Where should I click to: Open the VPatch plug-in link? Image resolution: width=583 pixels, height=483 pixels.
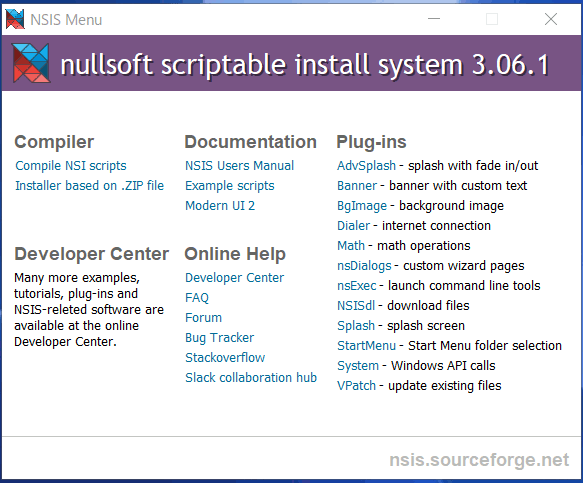coord(356,386)
